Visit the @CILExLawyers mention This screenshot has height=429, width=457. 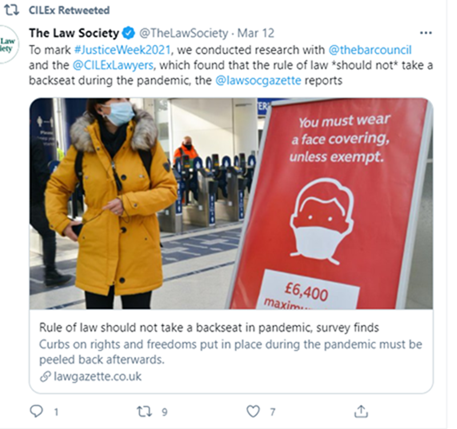113,65
